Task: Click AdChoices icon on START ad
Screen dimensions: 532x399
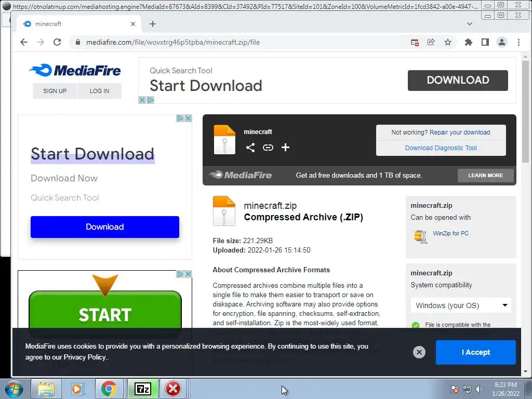Action: tap(180, 274)
